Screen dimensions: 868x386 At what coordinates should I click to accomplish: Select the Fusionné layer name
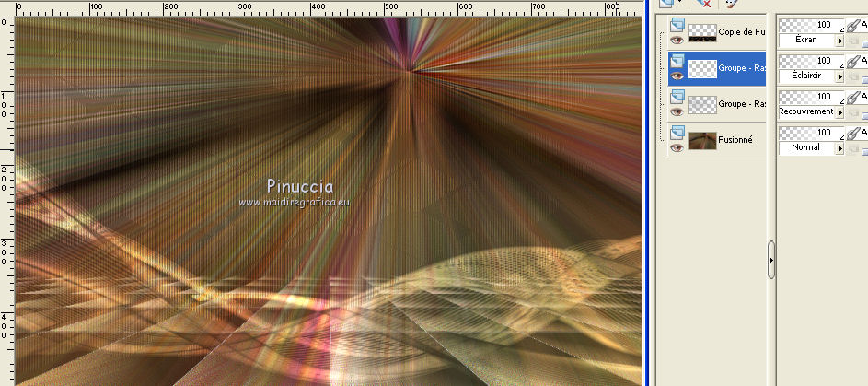(735, 140)
